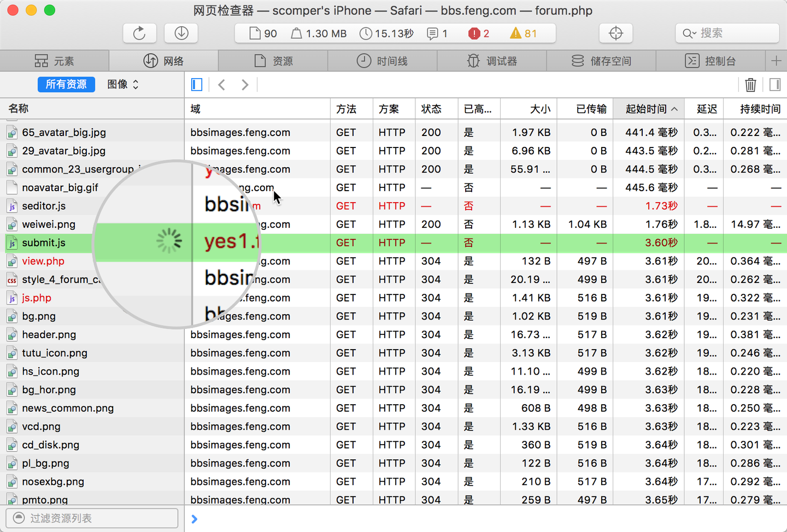Image resolution: width=787 pixels, height=532 pixels.
Task: Add a new tab with plus button
Action: [x=776, y=61]
